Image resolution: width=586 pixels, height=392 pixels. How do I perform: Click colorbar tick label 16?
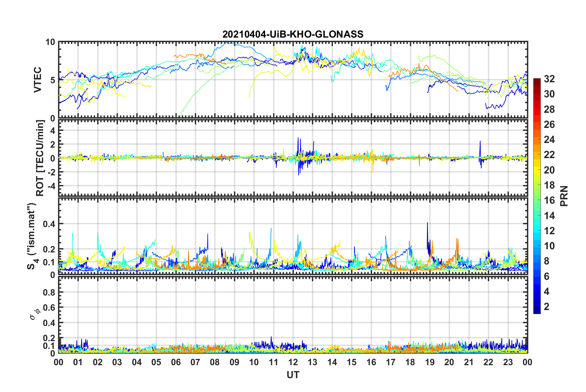tap(549, 200)
